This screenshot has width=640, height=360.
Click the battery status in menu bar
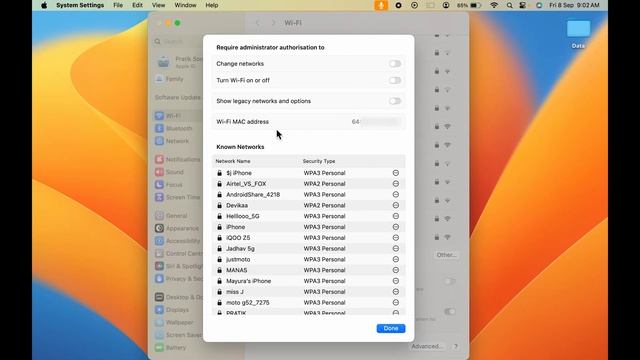pos(469,5)
